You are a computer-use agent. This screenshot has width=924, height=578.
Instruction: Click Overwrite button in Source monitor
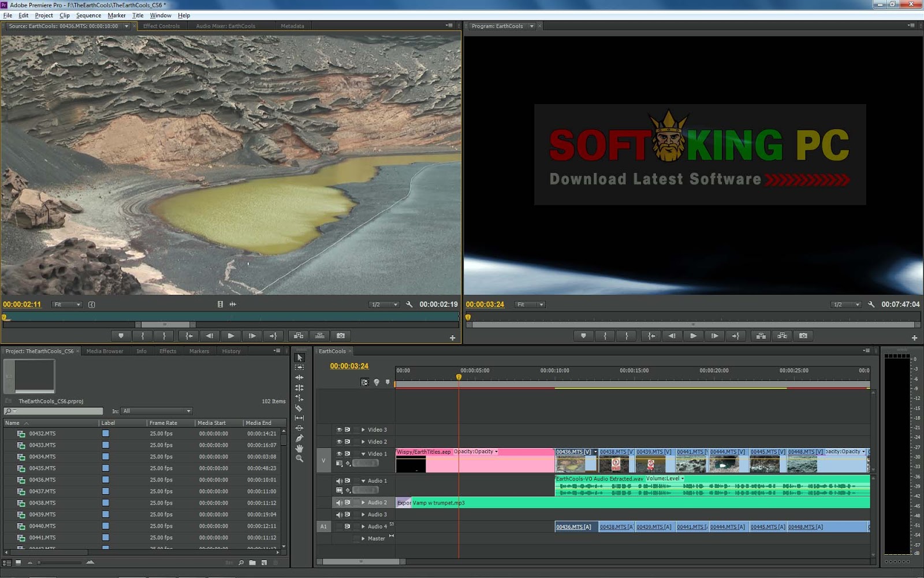click(x=319, y=336)
